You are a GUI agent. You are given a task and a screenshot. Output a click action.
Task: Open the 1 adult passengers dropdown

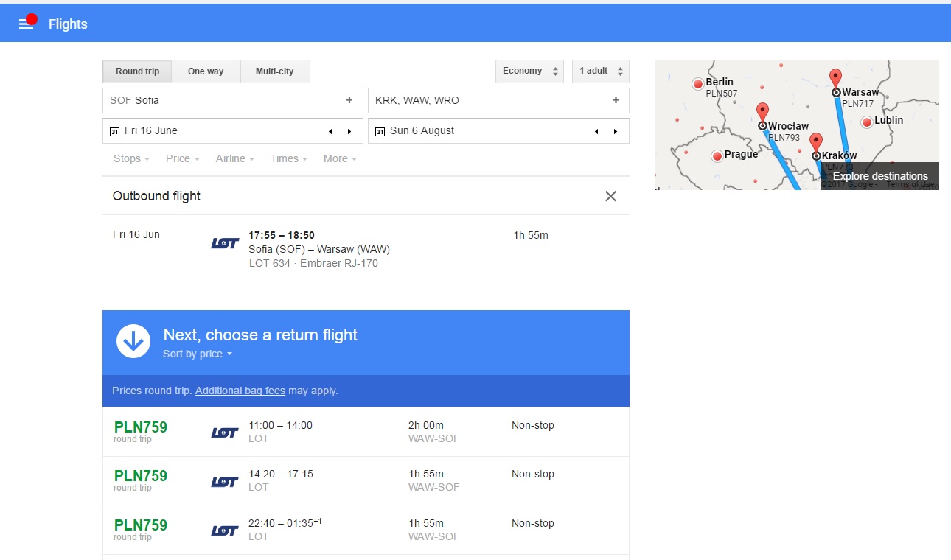[x=601, y=71]
